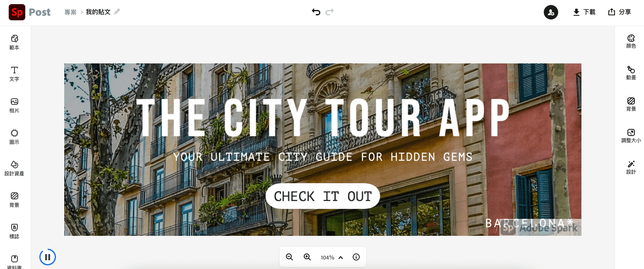Screen dimensions: 644x269
Task: Click 分享 share button
Action: [x=620, y=12]
